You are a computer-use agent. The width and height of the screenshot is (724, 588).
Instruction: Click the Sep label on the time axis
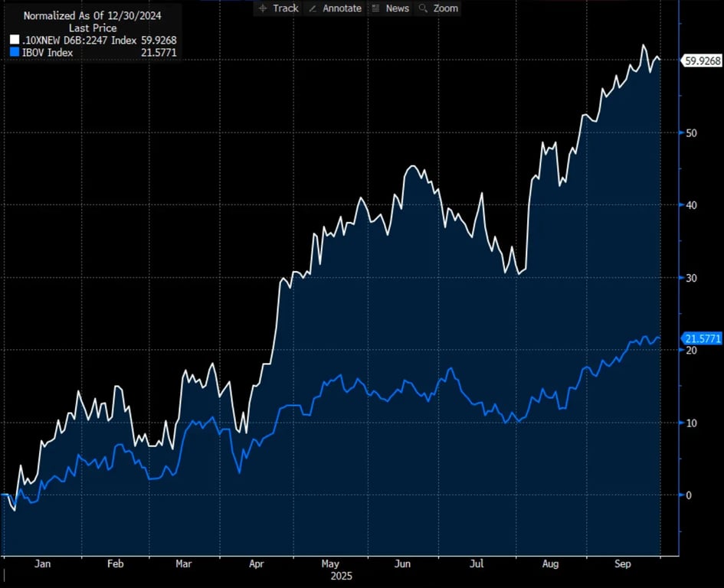point(622,563)
